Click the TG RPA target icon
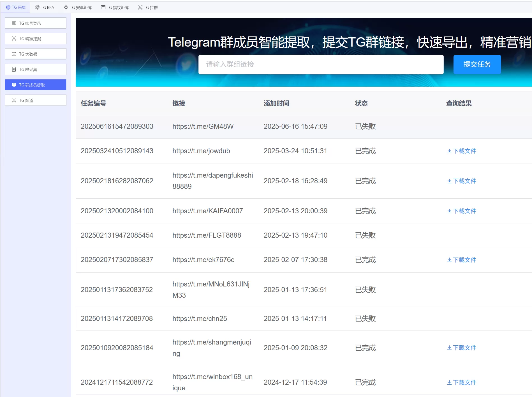 (37, 7)
